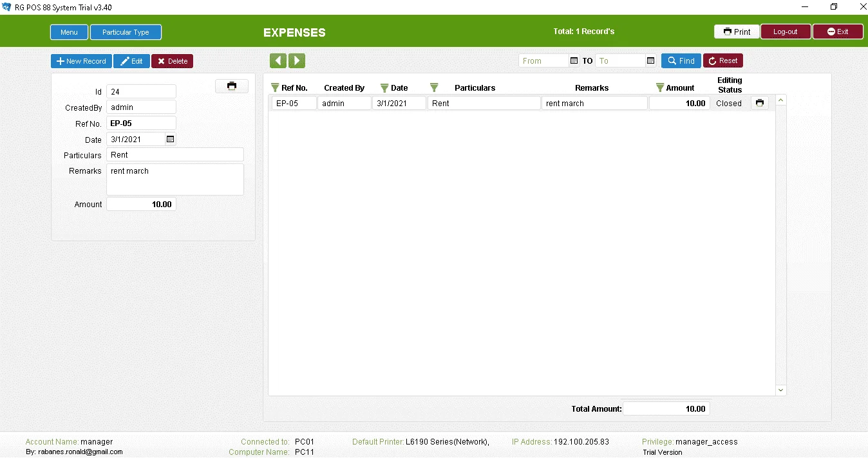Screen dimensions: 868x458
Task: Click the rabanes.ronald@gmail.com text
Action: (x=80, y=452)
